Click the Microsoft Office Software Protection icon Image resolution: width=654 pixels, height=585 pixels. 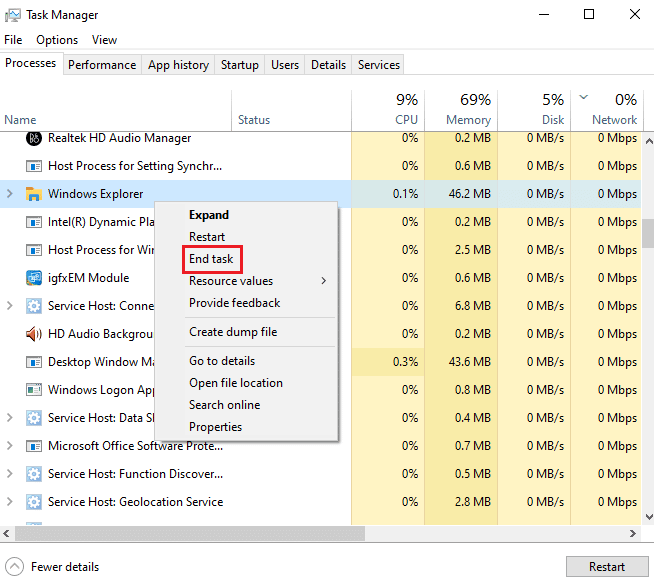[34, 446]
